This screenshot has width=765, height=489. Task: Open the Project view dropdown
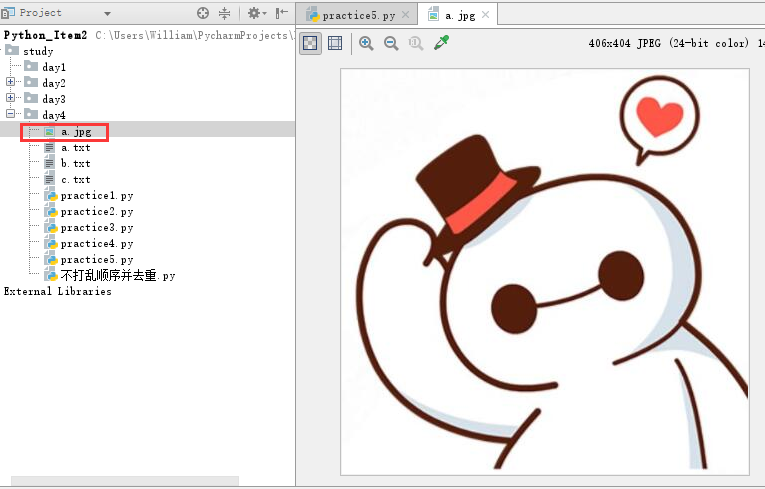[107, 14]
